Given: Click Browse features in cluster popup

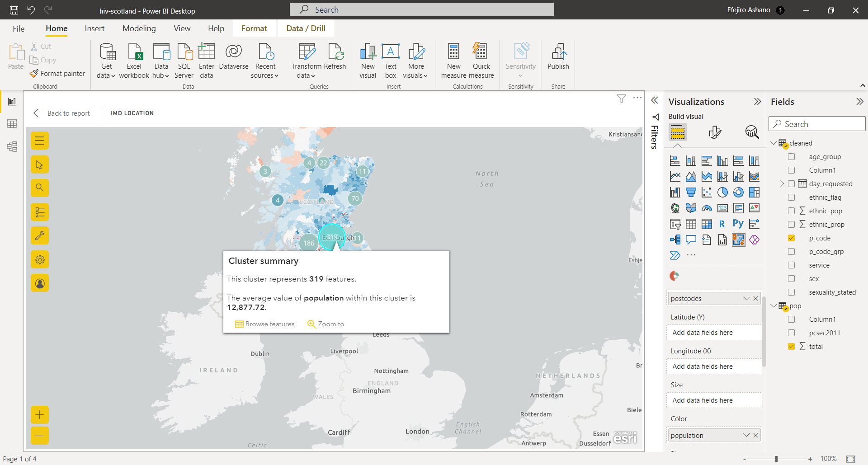Looking at the screenshot, I should click(265, 324).
